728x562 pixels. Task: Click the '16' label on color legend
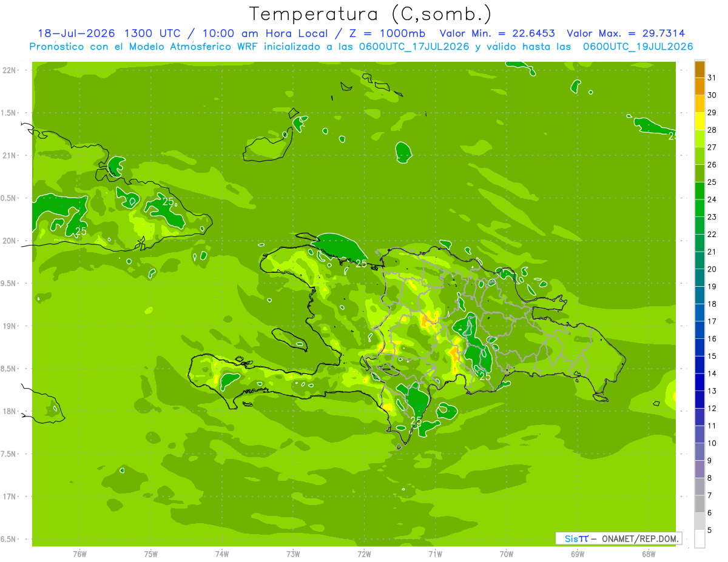[x=712, y=339]
